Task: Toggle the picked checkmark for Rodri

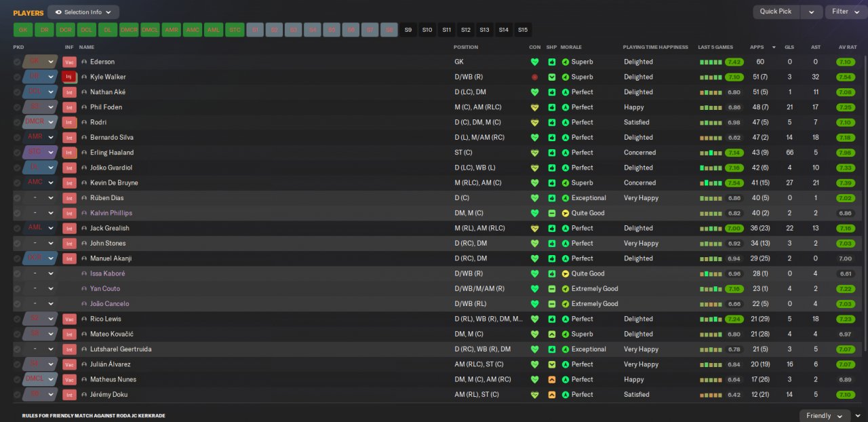Action: click(17, 122)
